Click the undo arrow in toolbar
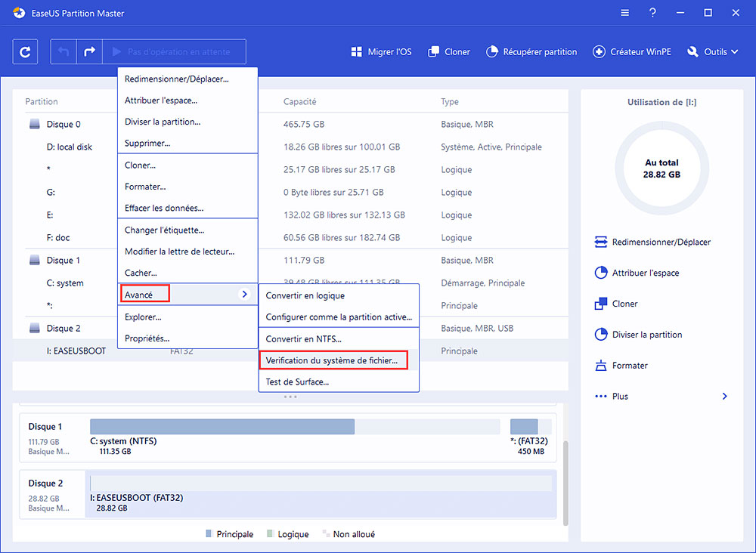 (x=64, y=51)
